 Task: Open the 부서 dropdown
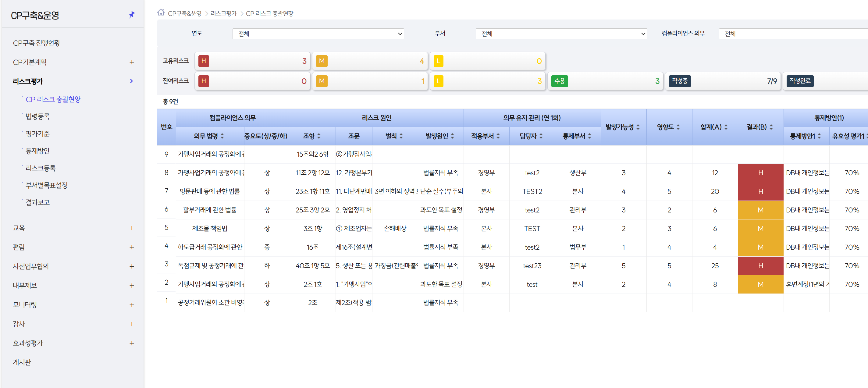[561, 34]
